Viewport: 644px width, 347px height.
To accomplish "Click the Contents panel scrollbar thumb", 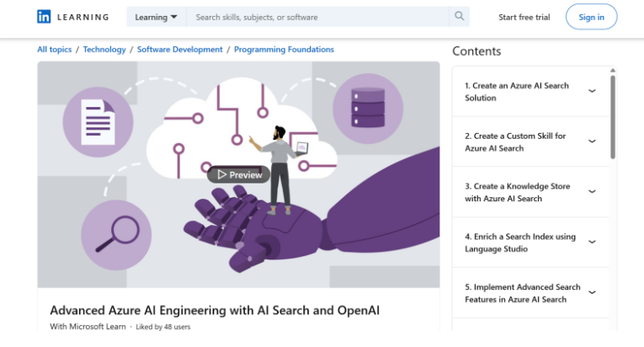I will [613, 117].
